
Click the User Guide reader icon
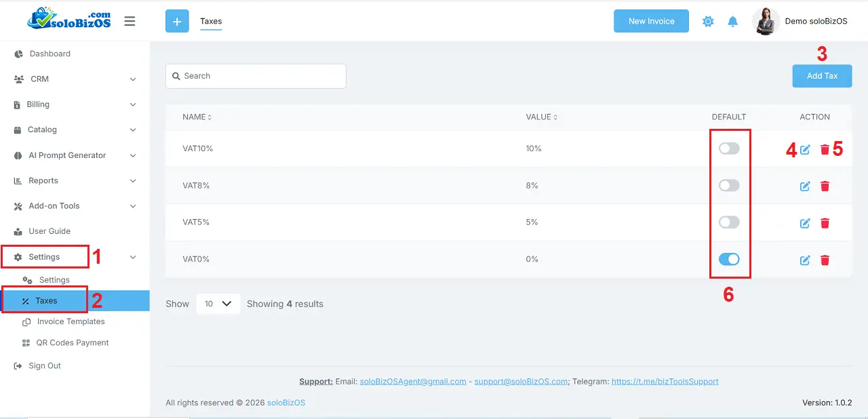18,231
